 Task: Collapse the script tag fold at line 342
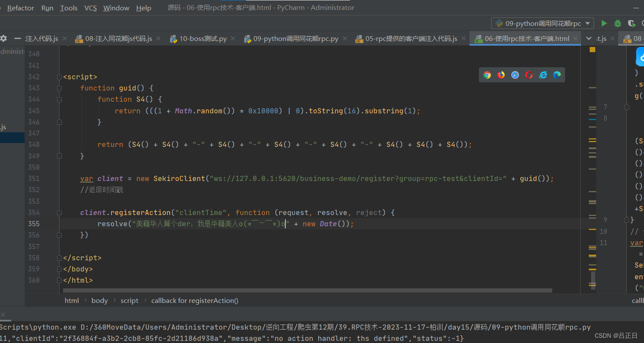[x=59, y=77]
